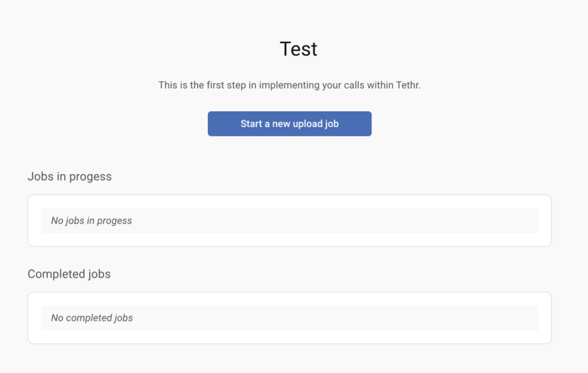Click the "Completed jobs" section heading
Screen dimensions: 588x373
(69, 274)
